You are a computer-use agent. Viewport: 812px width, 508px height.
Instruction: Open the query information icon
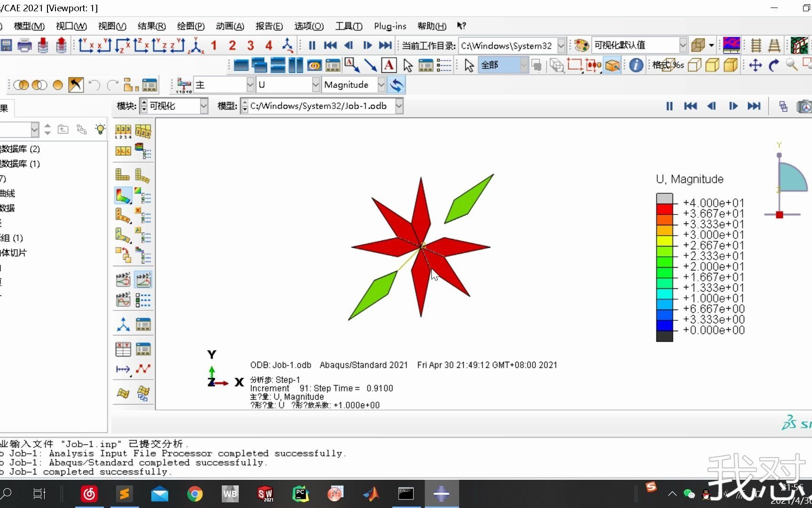click(x=636, y=65)
